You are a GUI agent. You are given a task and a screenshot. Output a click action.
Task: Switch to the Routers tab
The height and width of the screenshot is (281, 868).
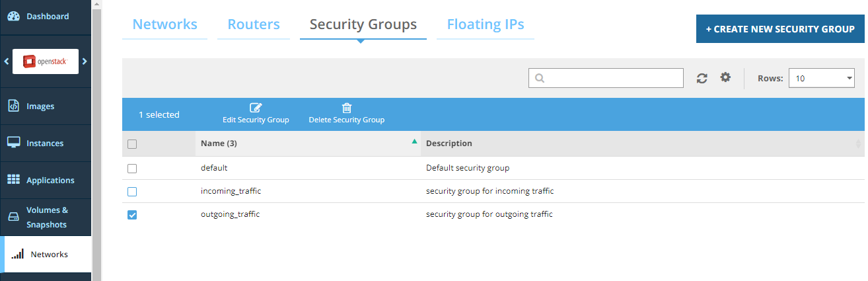tap(254, 24)
